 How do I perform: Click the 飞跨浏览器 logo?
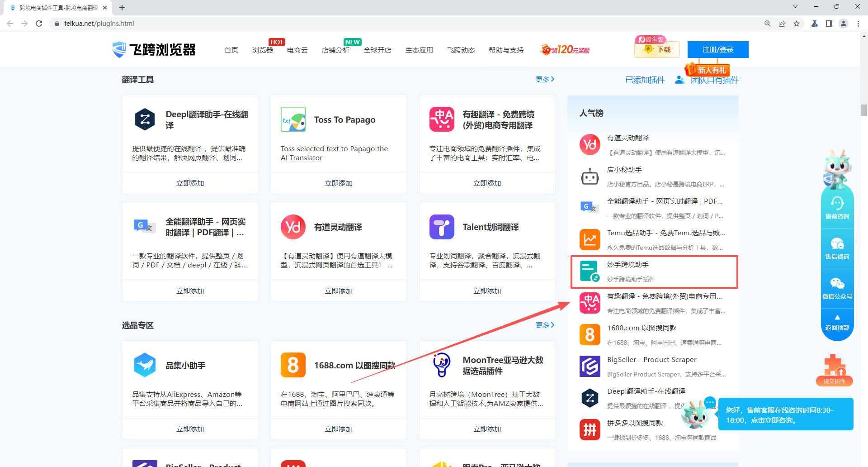point(154,49)
